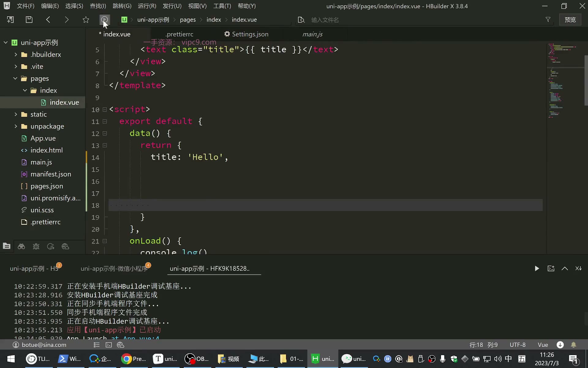Click the code minimap preview
Image resolution: width=588 pixels, height=368 pixels.
click(565, 80)
